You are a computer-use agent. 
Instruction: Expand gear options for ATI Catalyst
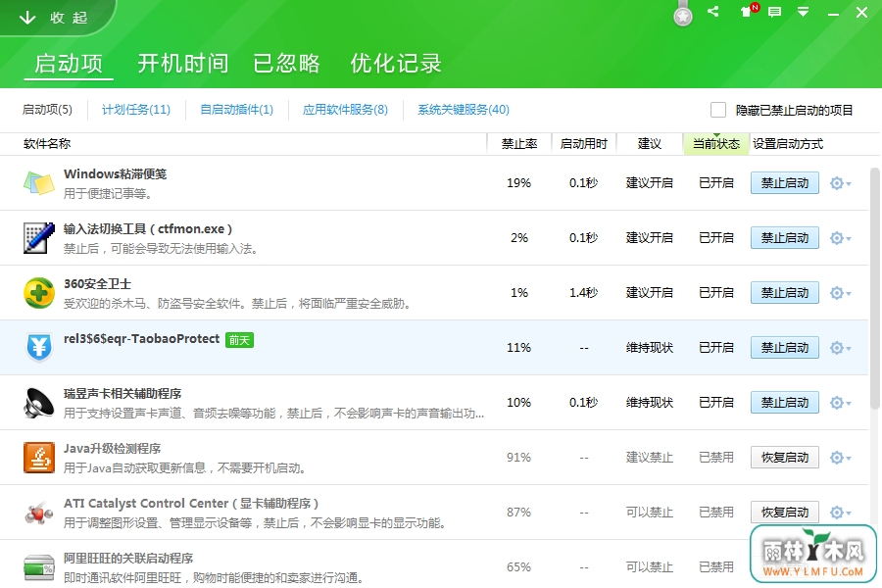pos(841,513)
